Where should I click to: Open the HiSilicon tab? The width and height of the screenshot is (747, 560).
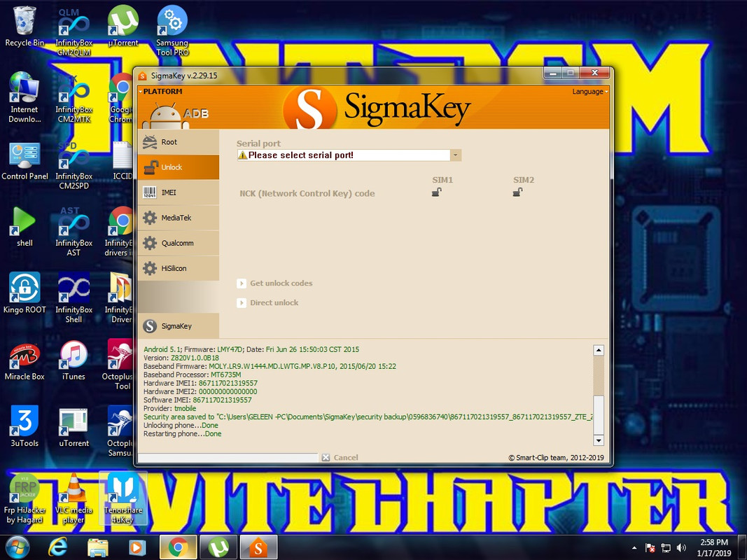[179, 268]
